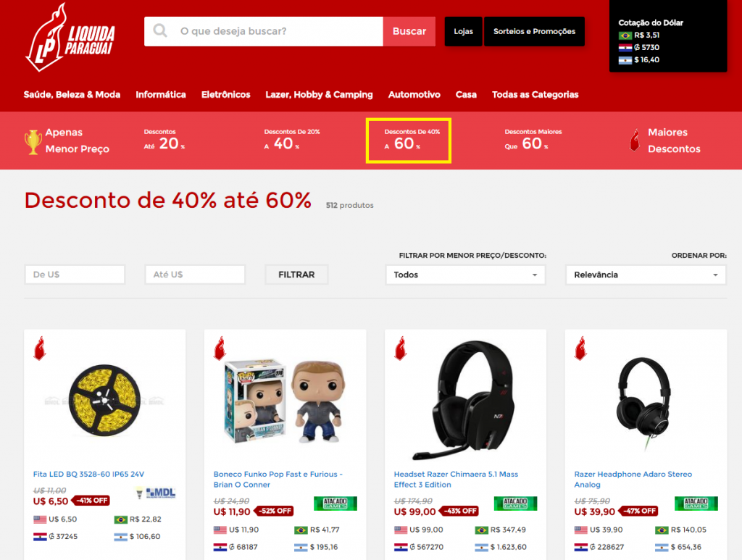Open Sorteios e Promoções page
Image resolution: width=742 pixels, height=560 pixels.
click(x=534, y=31)
